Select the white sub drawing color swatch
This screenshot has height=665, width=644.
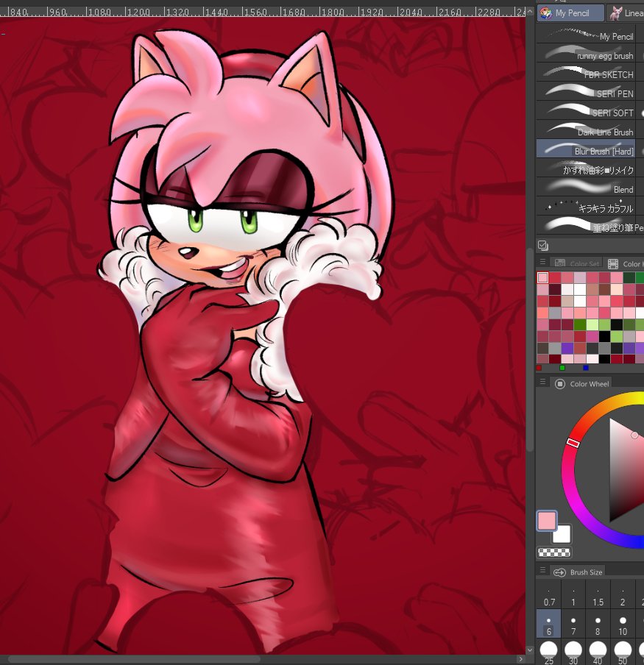click(x=562, y=534)
